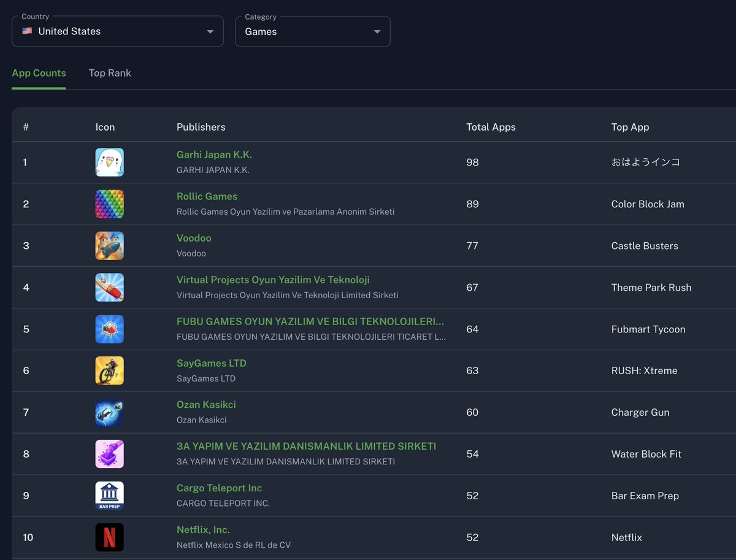Click the Cargo Teleport Bar Prep icon
736x560 pixels.
110,496
